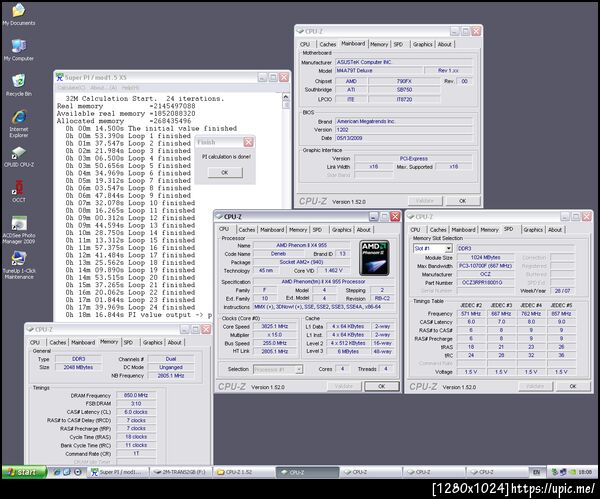Click OK in the processor CPU-Z window

click(382, 386)
